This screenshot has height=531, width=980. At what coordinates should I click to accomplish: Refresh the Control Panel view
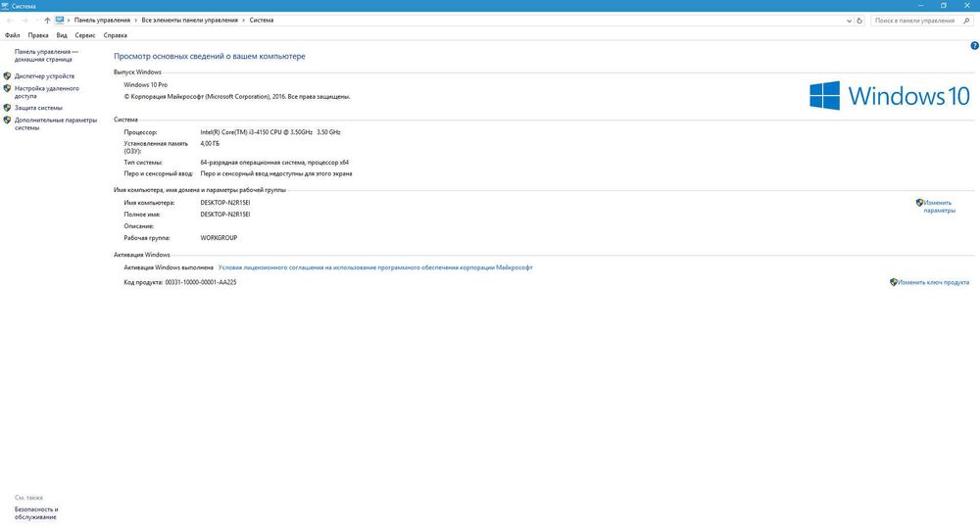coord(859,21)
